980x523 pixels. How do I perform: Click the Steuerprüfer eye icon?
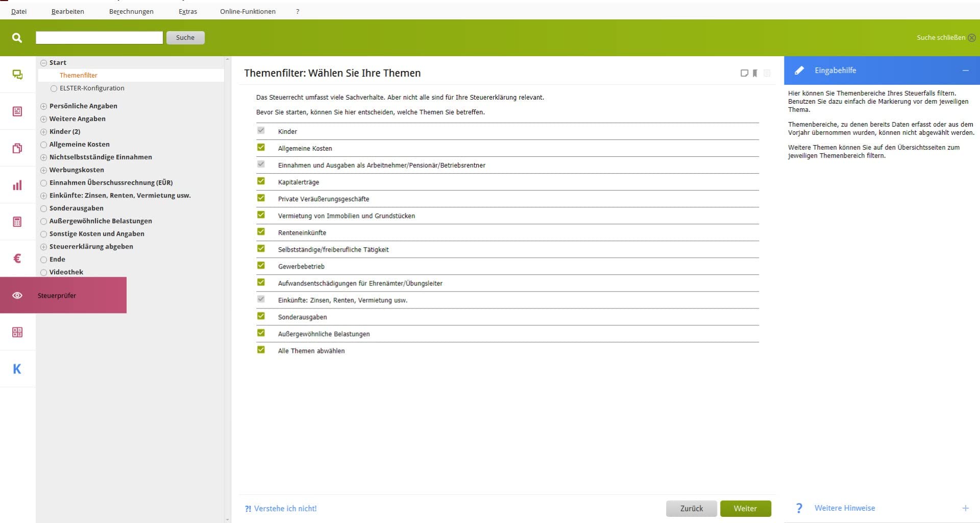pyautogui.click(x=17, y=295)
